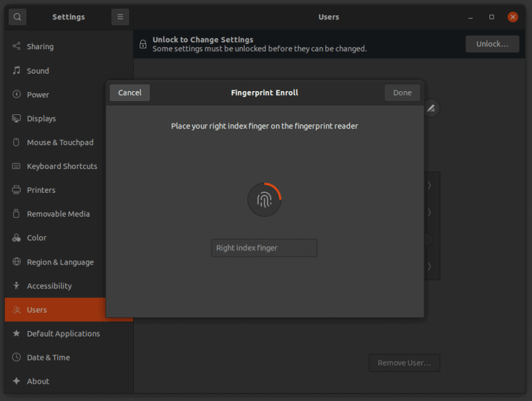The image size is (532, 401).
Task: Click the Color icon in sidebar
Action: tap(17, 238)
